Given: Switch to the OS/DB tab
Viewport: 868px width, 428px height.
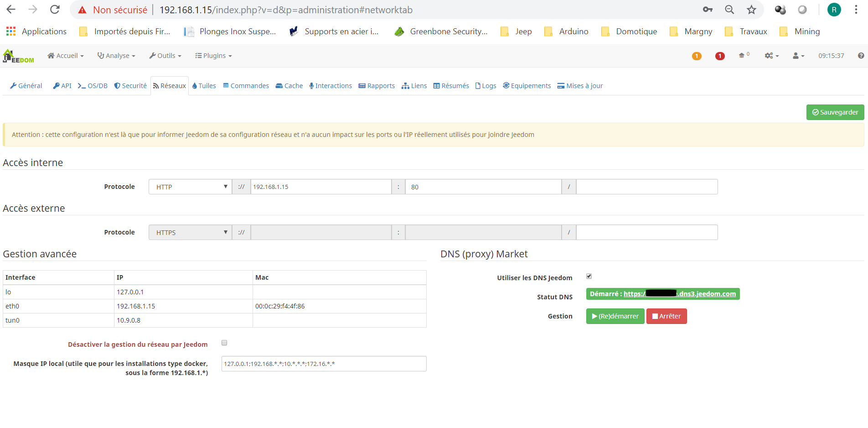Looking at the screenshot, I should click(x=93, y=86).
